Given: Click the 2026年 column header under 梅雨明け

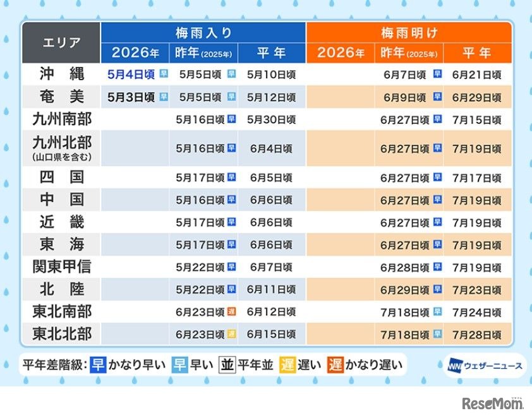Looking at the screenshot, I should point(341,53).
